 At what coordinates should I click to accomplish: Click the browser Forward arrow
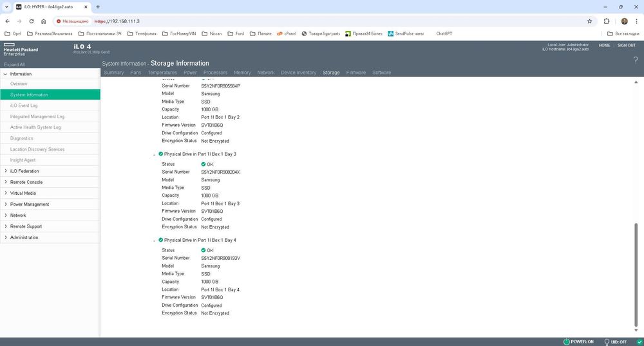coord(19,21)
